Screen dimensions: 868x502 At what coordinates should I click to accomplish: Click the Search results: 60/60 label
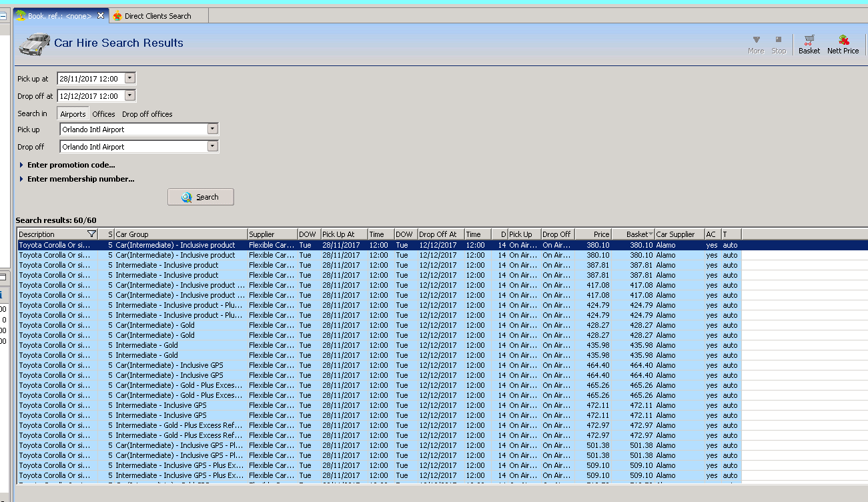coord(56,220)
